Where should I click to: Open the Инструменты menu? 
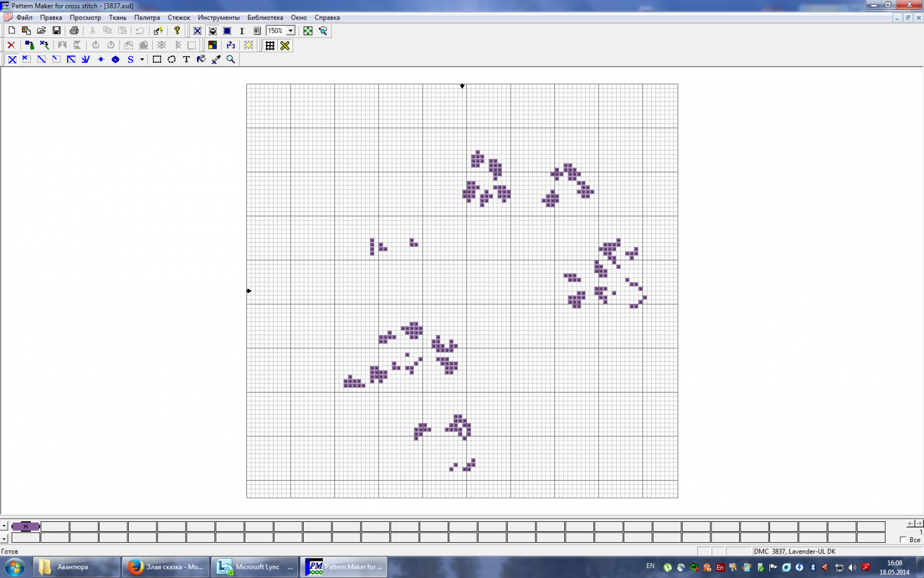(x=218, y=18)
